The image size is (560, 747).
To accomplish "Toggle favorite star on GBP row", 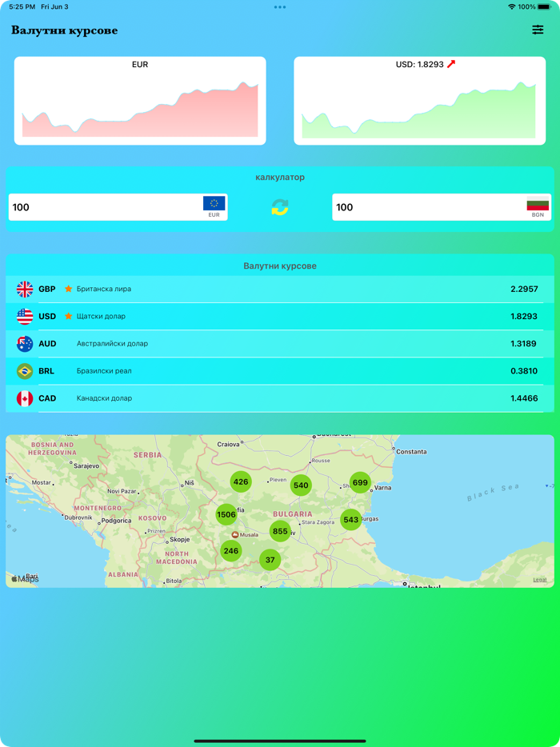I will [x=69, y=289].
